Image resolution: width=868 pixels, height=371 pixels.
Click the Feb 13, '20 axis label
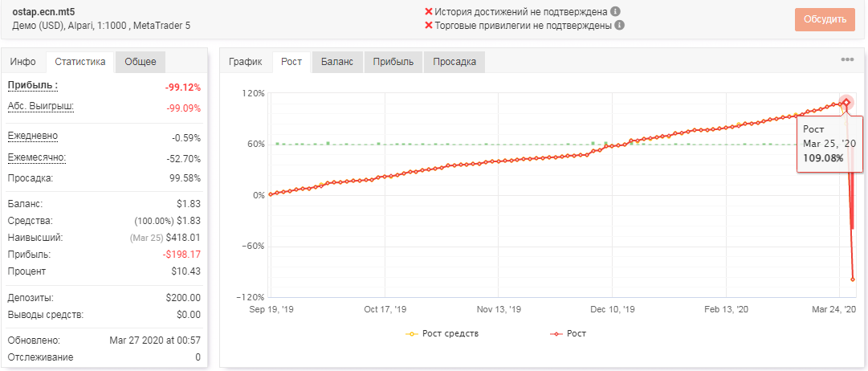click(727, 309)
